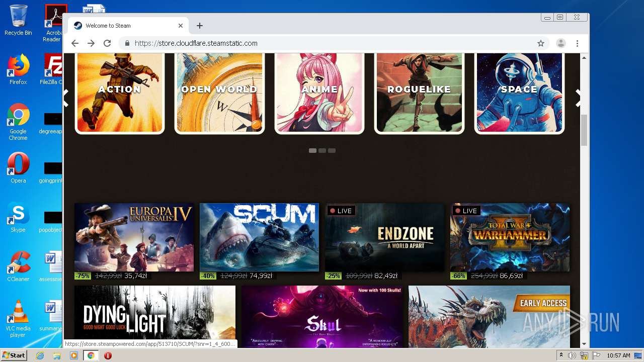Viewport: 644px width, 362px height.
Task: Select the first carousel page dot
Action: pyautogui.click(x=312, y=150)
